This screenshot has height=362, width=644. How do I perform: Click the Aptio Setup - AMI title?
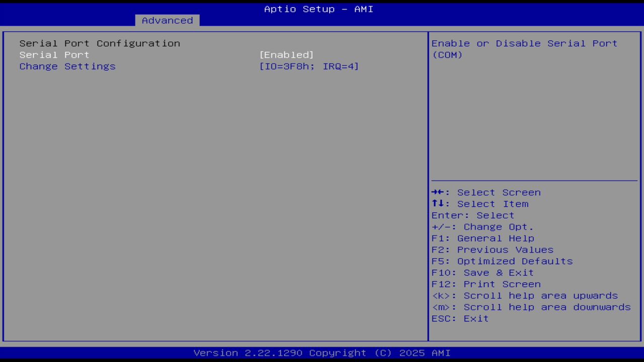(318, 9)
